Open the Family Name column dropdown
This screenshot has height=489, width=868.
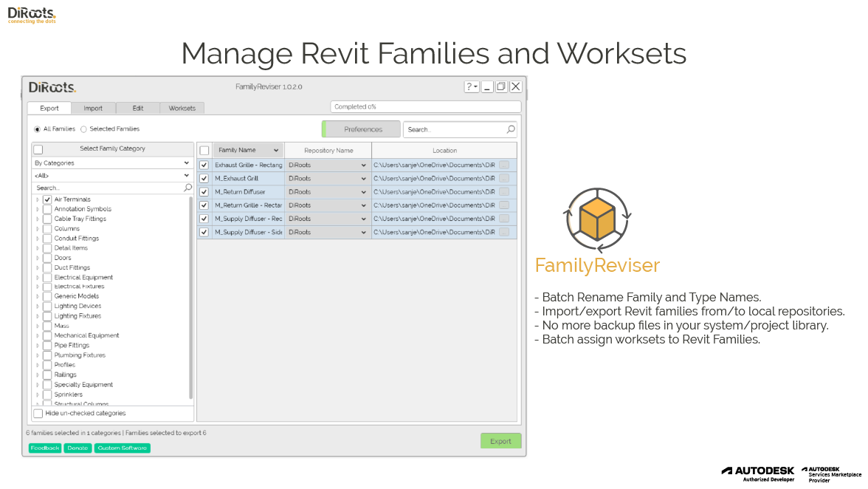276,150
